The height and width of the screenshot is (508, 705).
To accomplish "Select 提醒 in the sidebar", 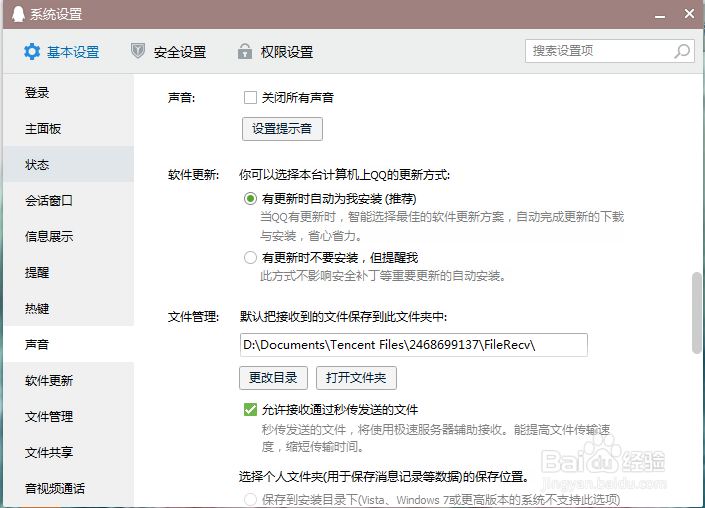I will (x=69, y=272).
